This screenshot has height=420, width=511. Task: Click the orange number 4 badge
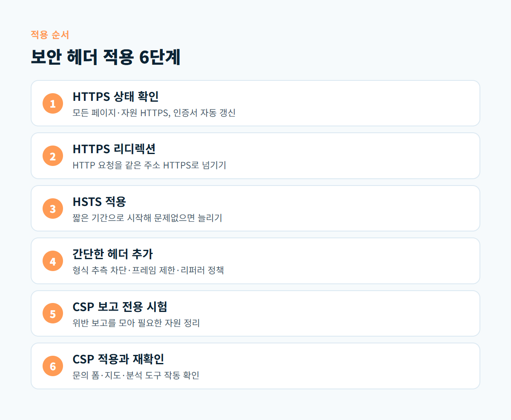click(53, 261)
